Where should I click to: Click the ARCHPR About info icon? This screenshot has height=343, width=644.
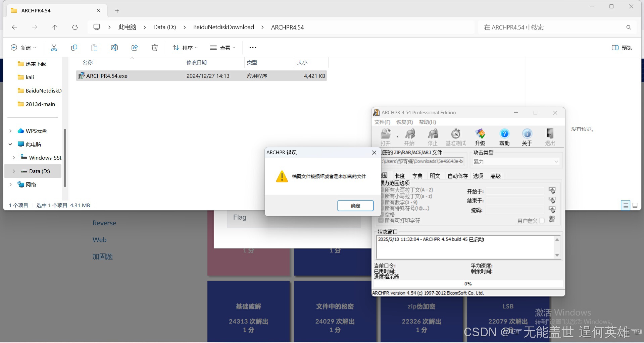527,134
